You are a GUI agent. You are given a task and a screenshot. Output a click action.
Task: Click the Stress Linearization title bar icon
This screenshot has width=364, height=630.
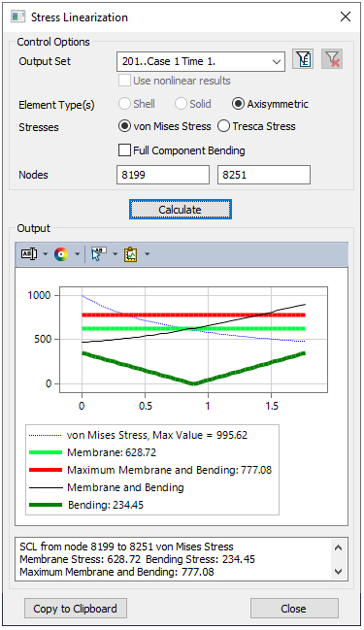coord(18,17)
